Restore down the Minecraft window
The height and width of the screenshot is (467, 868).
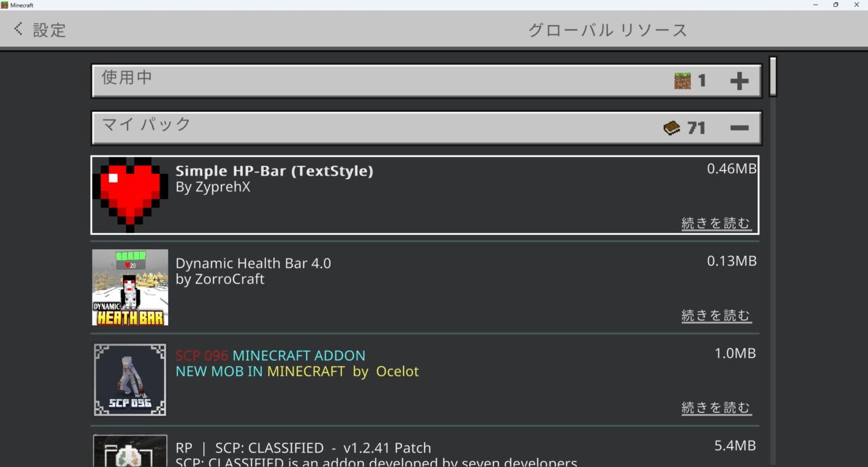(x=835, y=5)
